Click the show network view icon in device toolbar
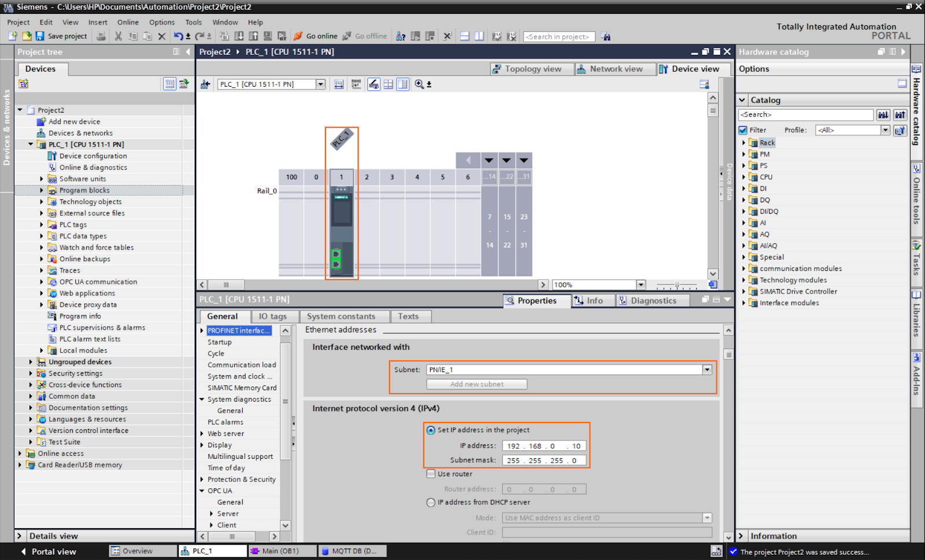Viewport: 925px width, 560px height. [x=205, y=84]
